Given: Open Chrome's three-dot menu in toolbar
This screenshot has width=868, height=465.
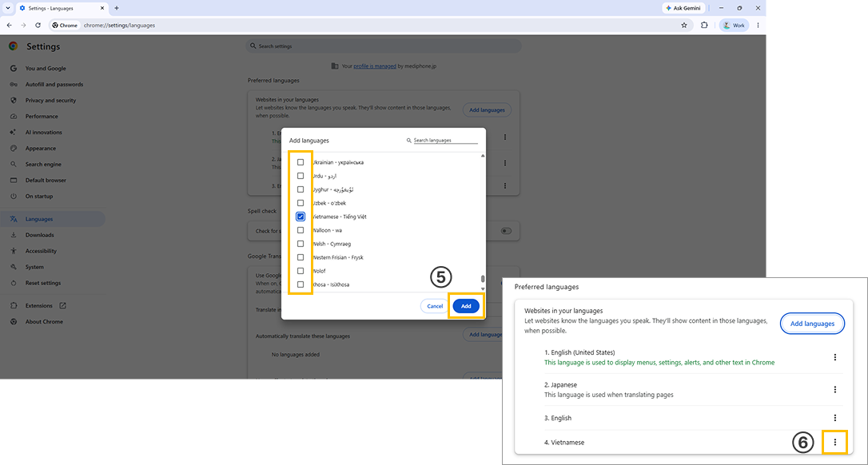Looking at the screenshot, I should (758, 26).
